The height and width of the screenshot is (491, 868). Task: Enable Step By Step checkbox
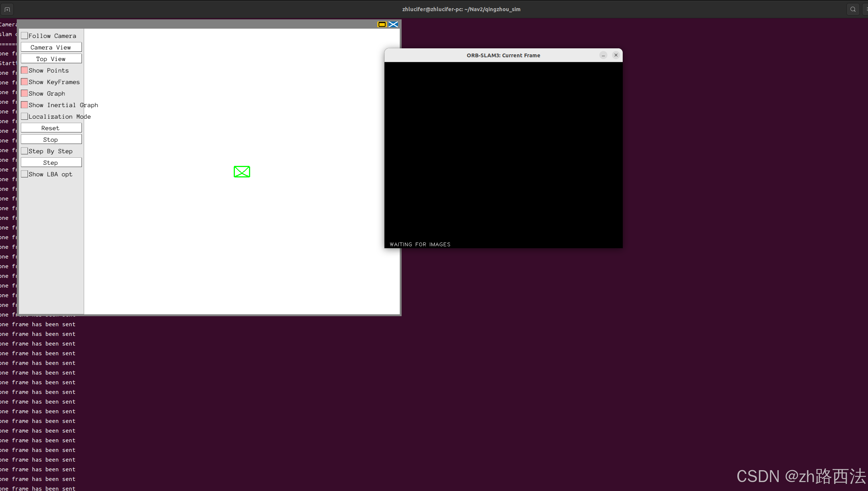click(x=25, y=151)
